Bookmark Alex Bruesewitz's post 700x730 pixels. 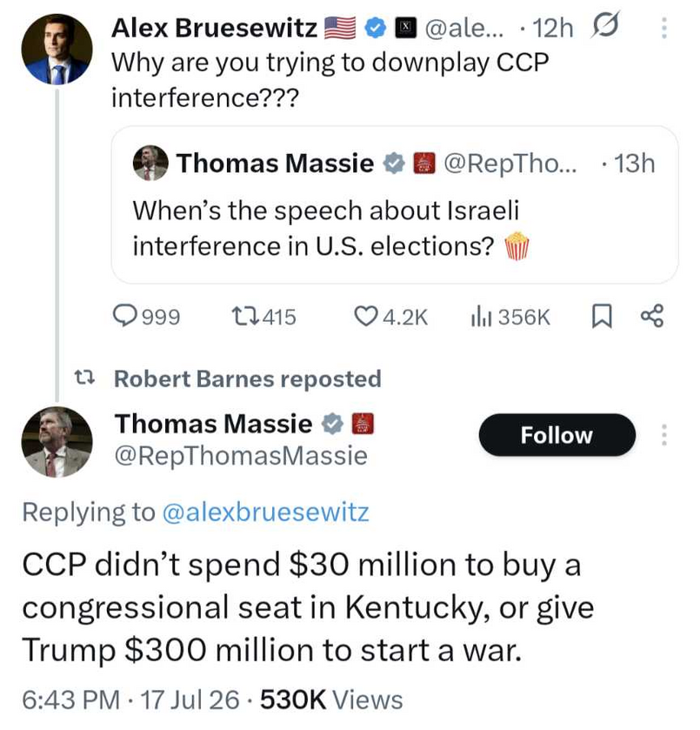[x=602, y=317]
